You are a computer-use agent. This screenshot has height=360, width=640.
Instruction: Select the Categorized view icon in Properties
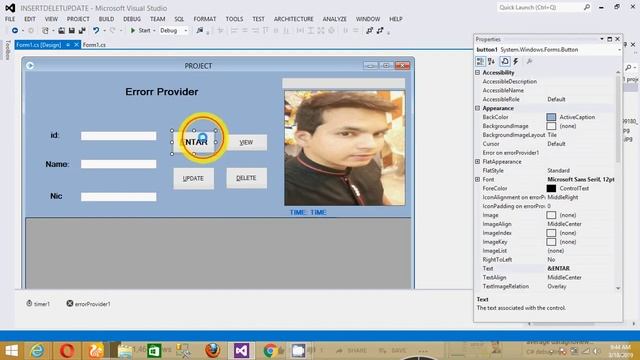[480, 61]
